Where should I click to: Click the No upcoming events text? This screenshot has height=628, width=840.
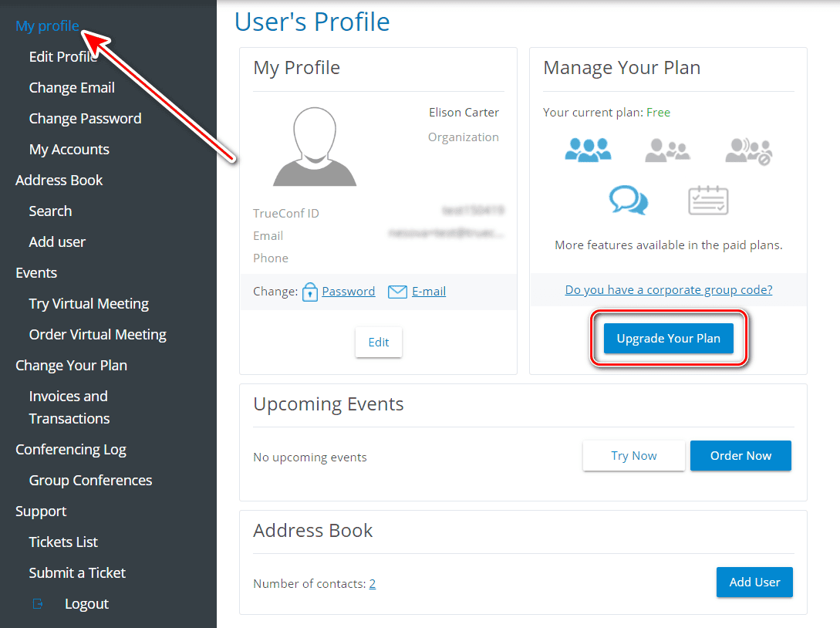tap(310, 457)
